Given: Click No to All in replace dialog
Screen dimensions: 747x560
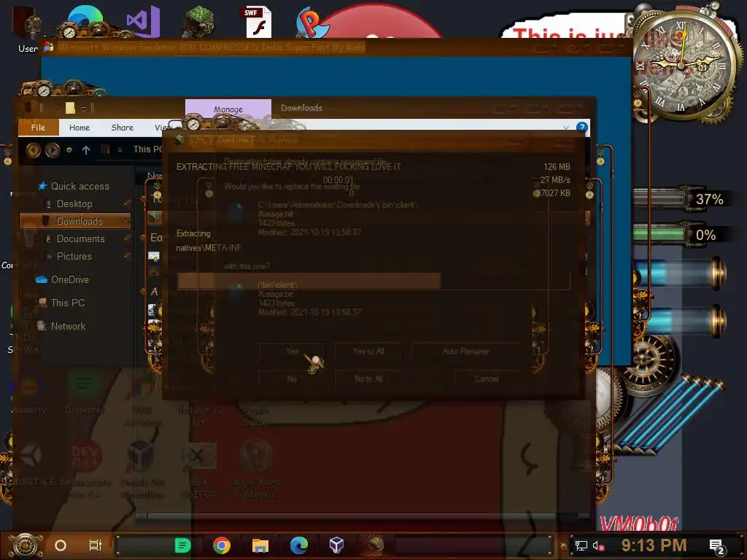Looking at the screenshot, I should click(368, 378).
